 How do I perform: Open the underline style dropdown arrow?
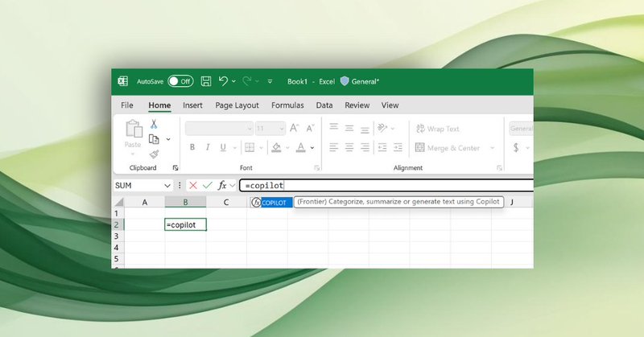point(235,148)
